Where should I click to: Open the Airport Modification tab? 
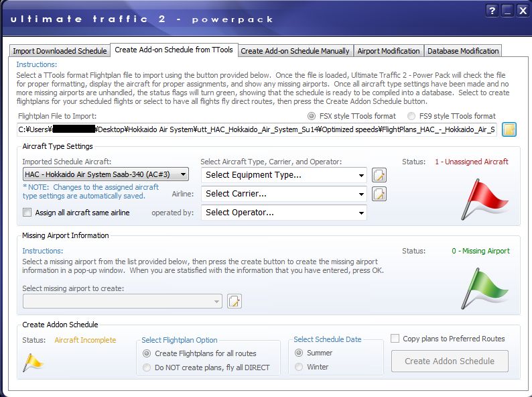[389, 51]
